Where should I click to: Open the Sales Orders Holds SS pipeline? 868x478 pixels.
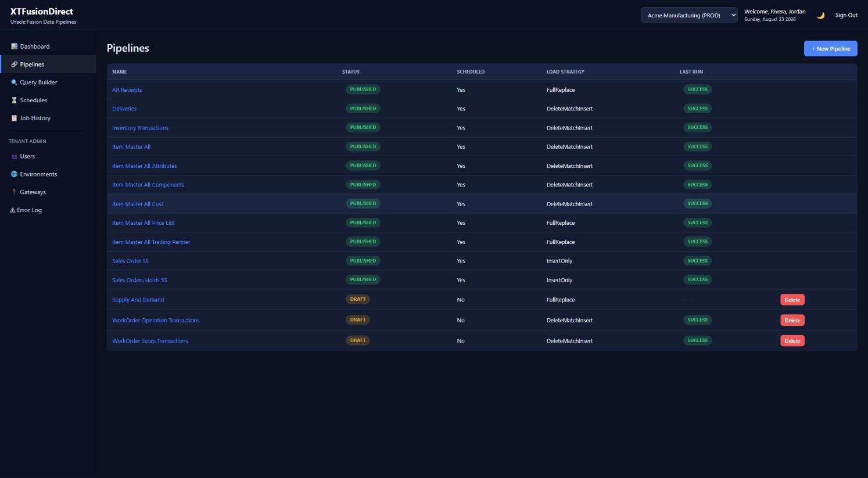coord(139,280)
